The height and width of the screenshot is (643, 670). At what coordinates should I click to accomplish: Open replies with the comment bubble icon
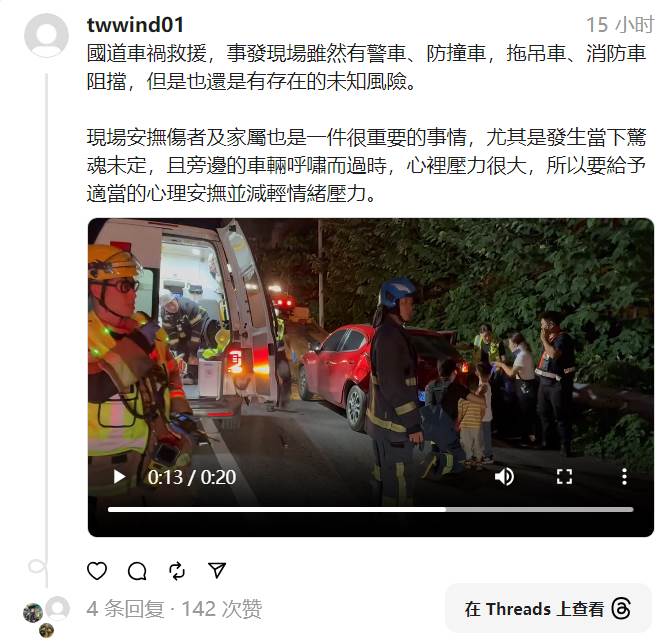tap(137, 571)
